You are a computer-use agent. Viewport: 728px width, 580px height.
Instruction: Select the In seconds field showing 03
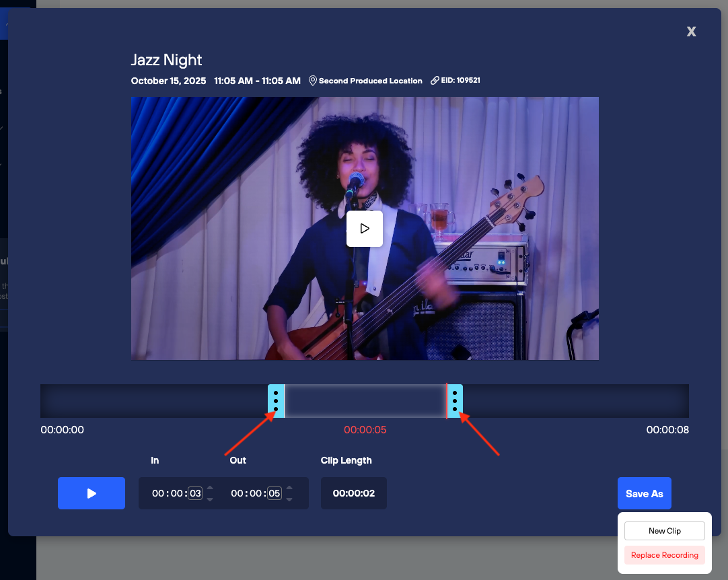(195, 493)
